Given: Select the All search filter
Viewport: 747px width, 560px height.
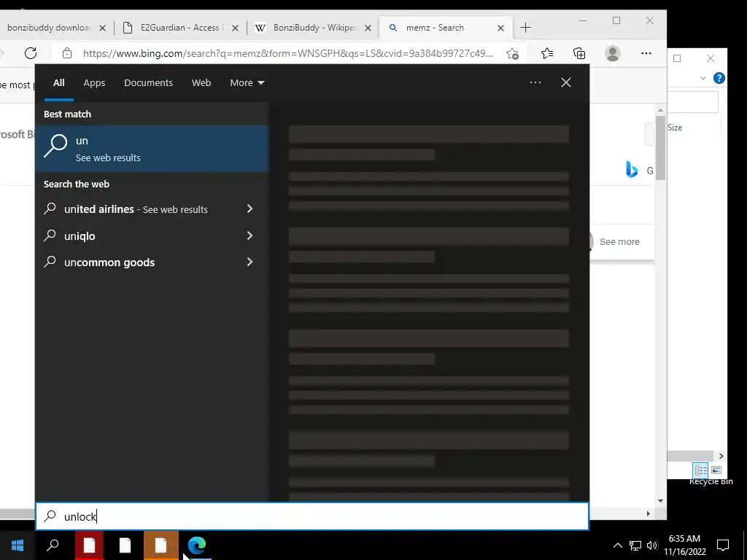Looking at the screenshot, I should pyautogui.click(x=59, y=83).
